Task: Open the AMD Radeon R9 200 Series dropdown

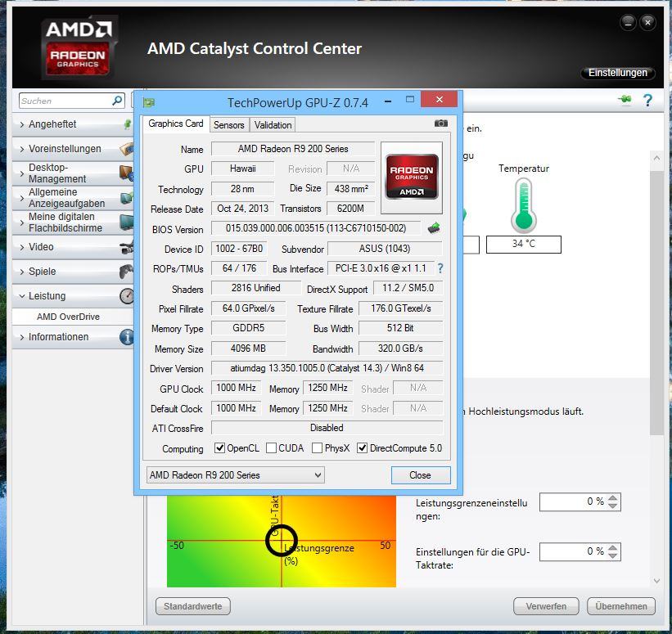Action: click(235, 475)
